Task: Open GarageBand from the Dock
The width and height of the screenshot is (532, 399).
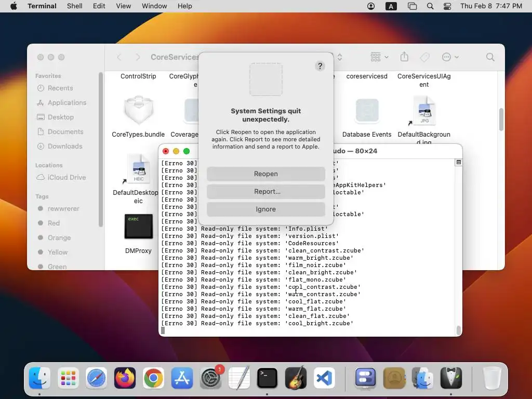Action: pos(296,378)
